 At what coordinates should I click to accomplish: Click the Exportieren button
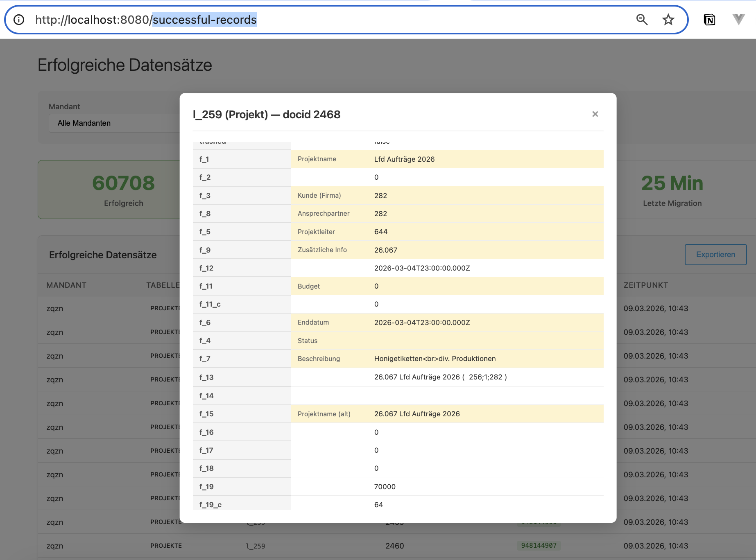pyautogui.click(x=715, y=255)
